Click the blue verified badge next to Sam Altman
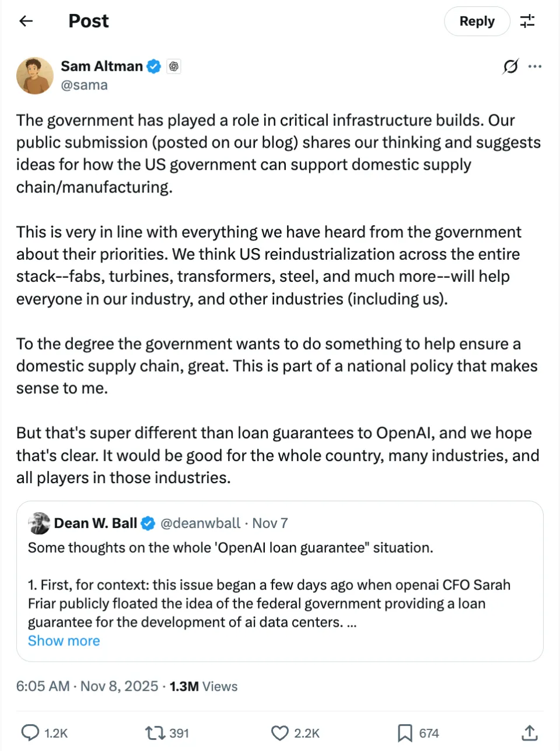The image size is (560, 751). [x=153, y=67]
